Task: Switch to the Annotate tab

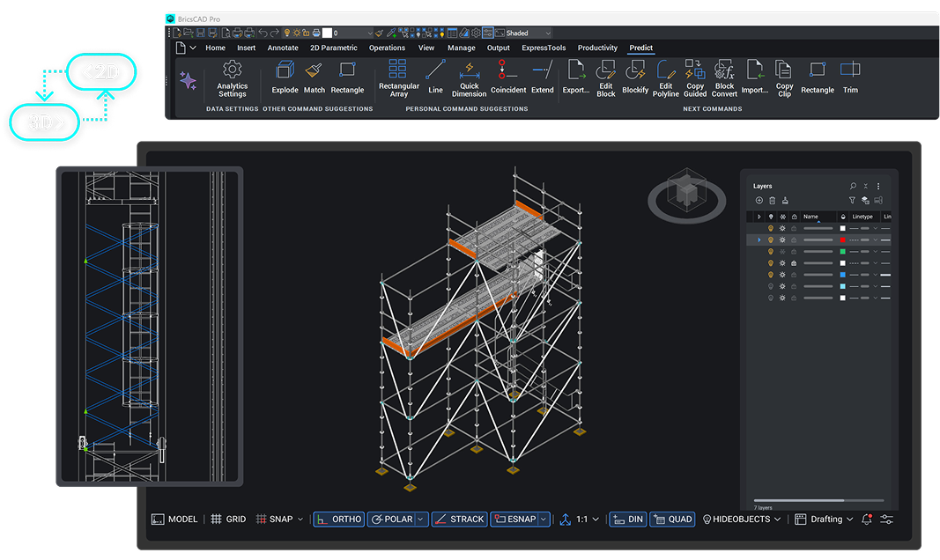Action: (x=283, y=48)
